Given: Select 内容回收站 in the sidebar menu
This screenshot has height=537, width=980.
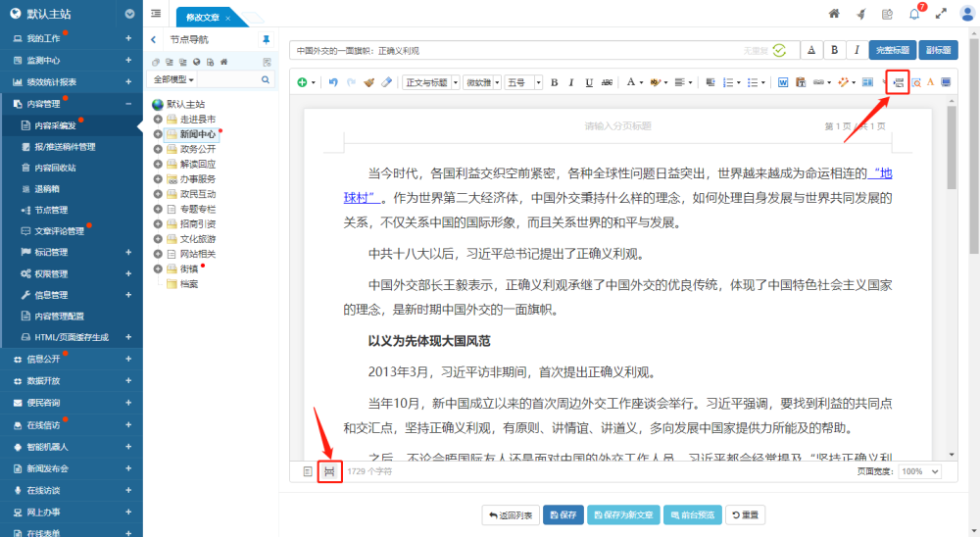Looking at the screenshot, I should [55, 168].
